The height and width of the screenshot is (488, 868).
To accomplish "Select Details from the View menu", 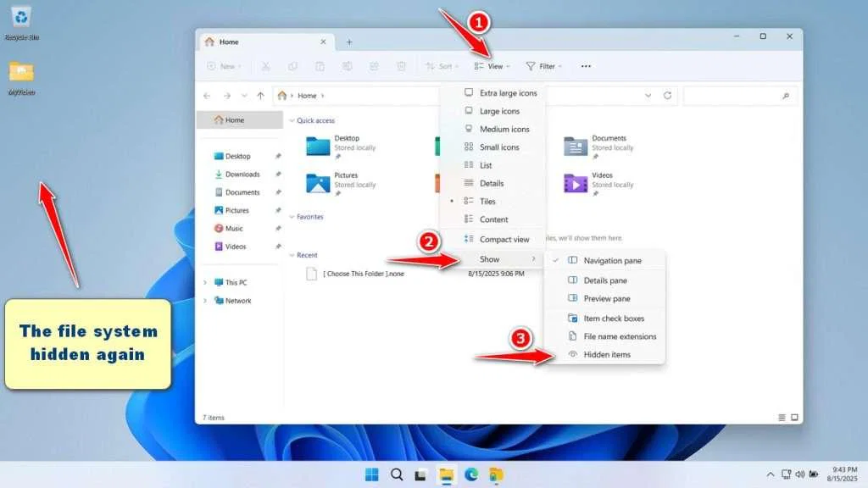I will click(490, 183).
